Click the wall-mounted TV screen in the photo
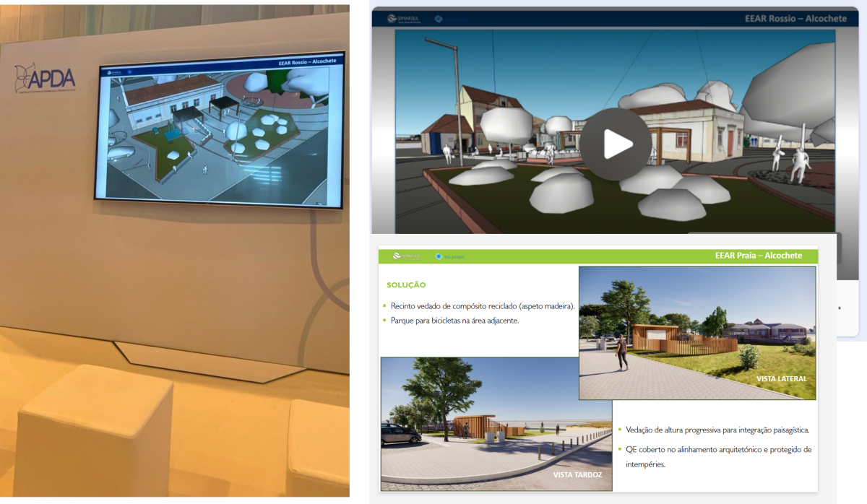 pos(220,131)
